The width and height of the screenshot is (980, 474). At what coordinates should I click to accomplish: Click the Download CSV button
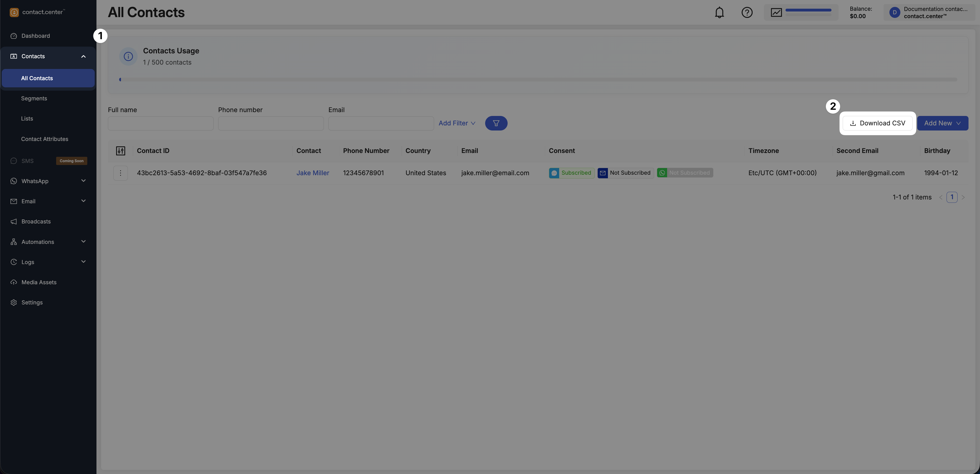click(877, 123)
